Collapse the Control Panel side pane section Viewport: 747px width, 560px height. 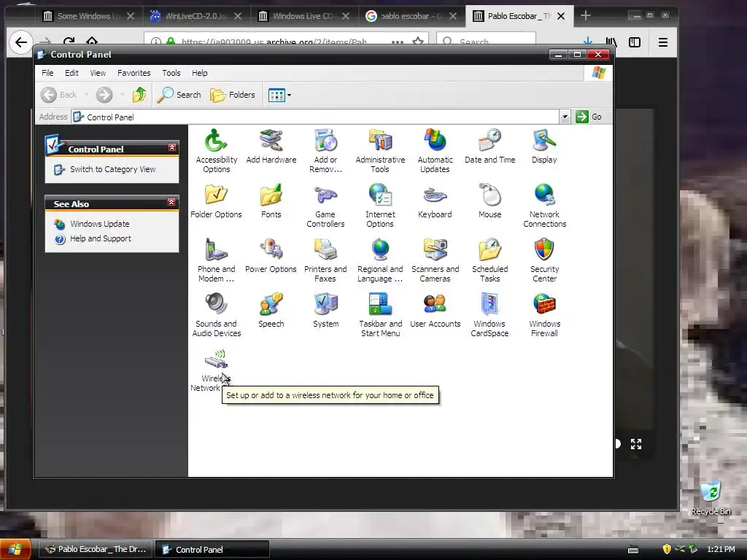tap(172, 147)
